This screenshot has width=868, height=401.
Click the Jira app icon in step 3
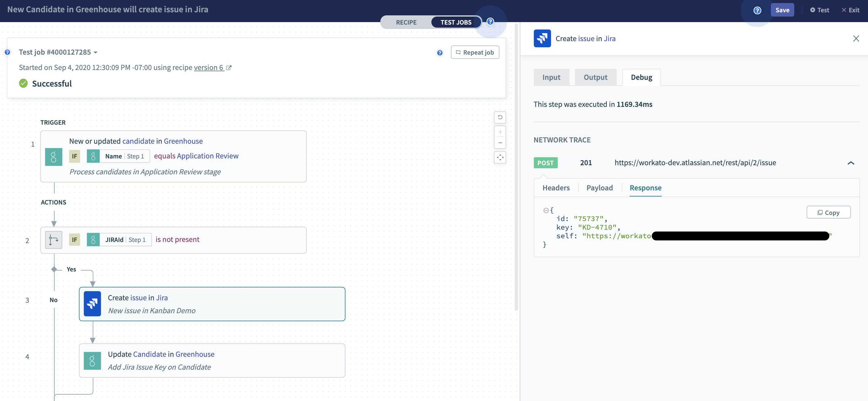[92, 304]
